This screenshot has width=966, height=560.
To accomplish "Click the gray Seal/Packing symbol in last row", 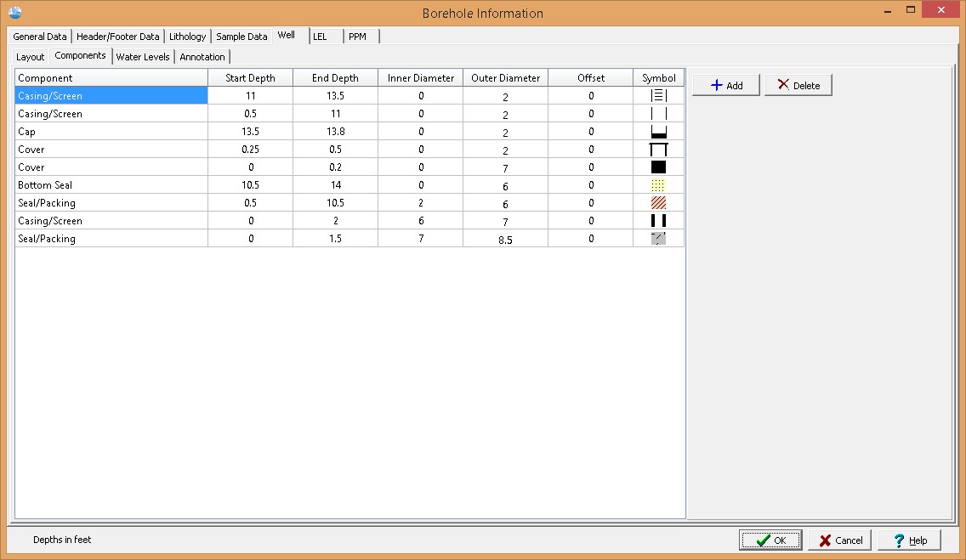I will point(658,239).
